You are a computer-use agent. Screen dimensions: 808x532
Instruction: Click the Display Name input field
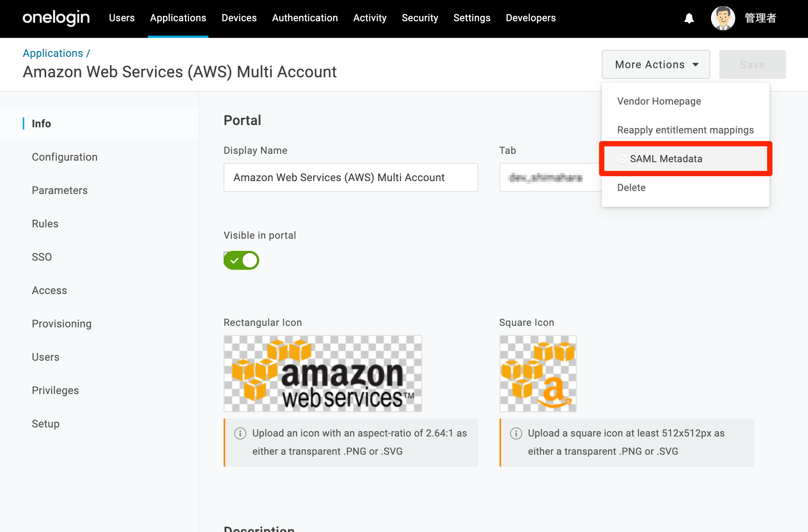point(351,177)
